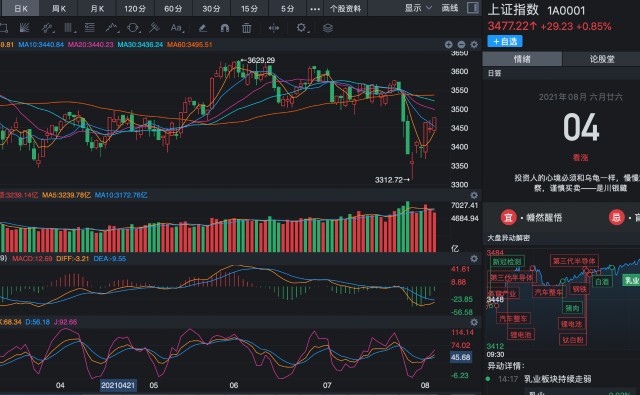This screenshot has width=640, height=395.
Task: Select the 30分 period tab
Action: [211, 8]
